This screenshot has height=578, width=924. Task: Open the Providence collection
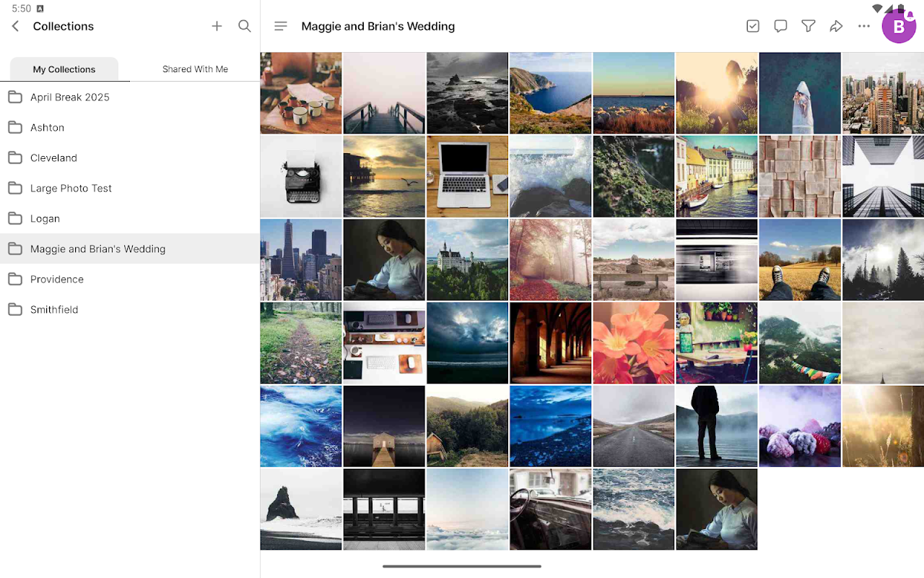tap(130, 279)
